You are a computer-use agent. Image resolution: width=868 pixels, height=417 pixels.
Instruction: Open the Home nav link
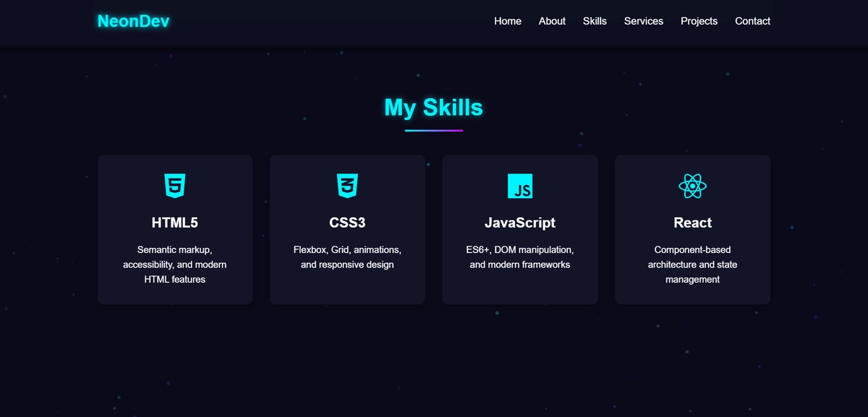[x=508, y=21]
